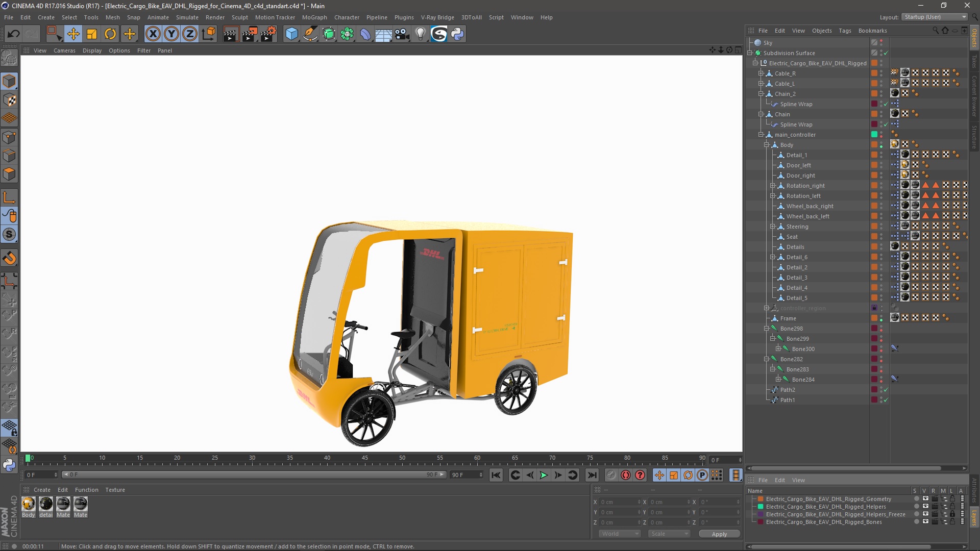Click the Object Manager search icon
The width and height of the screenshot is (980, 551).
pyautogui.click(x=935, y=31)
